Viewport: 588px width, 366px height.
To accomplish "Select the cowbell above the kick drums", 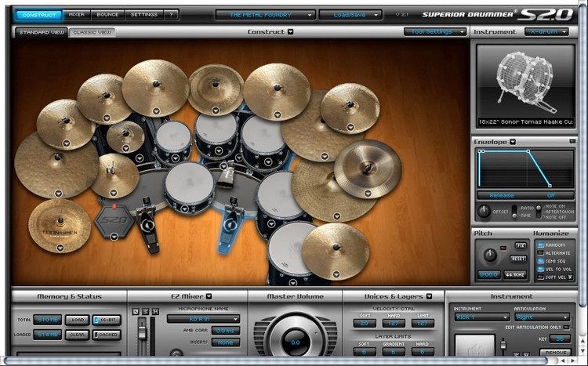I will click(227, 175).
